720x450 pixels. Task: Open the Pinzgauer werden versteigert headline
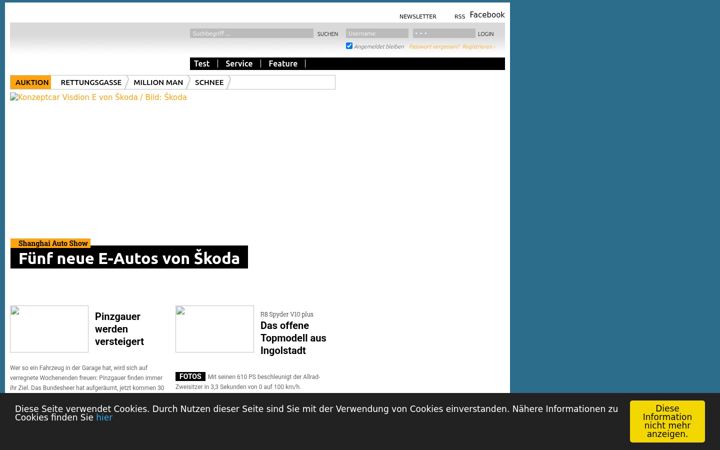(119, 329)
